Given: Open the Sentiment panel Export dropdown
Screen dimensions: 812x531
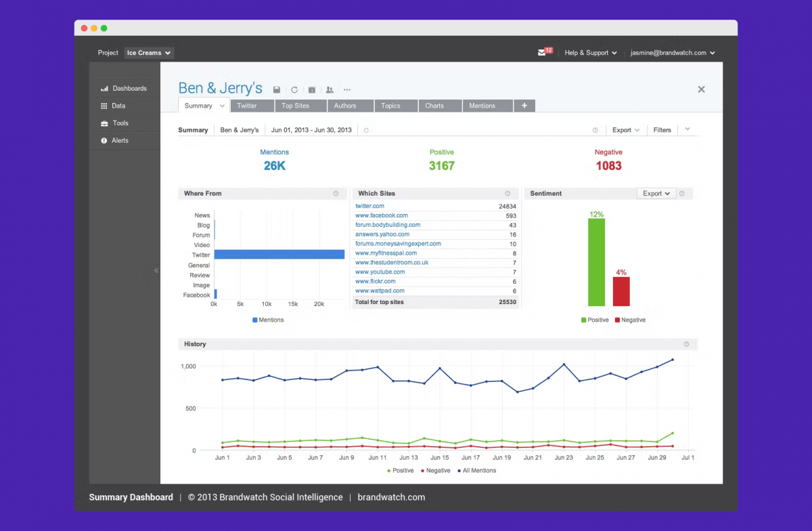Looking at the screenshot, I should tap(656, 194).
